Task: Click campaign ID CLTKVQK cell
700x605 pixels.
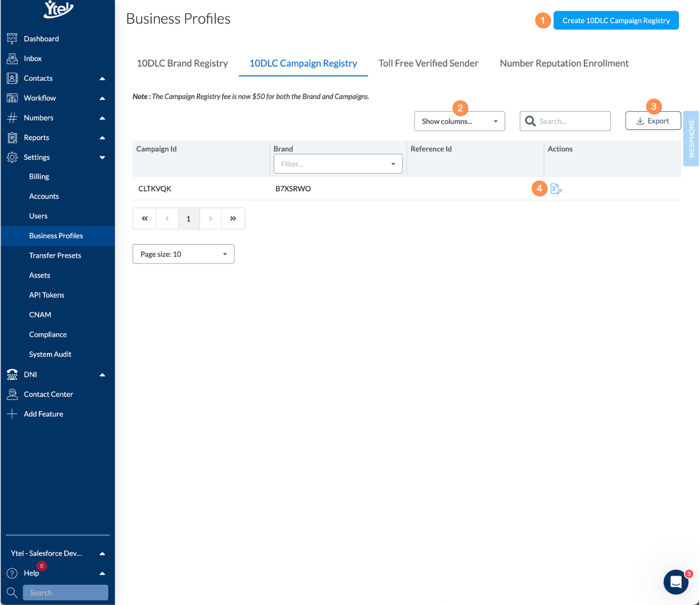Action: (x=155, y=189)
